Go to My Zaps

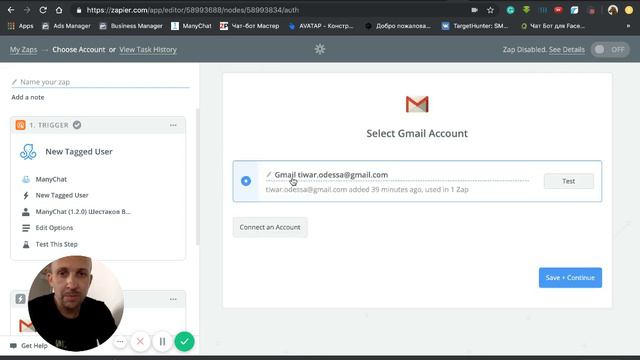pyautogui.click(x=23, y=49)
